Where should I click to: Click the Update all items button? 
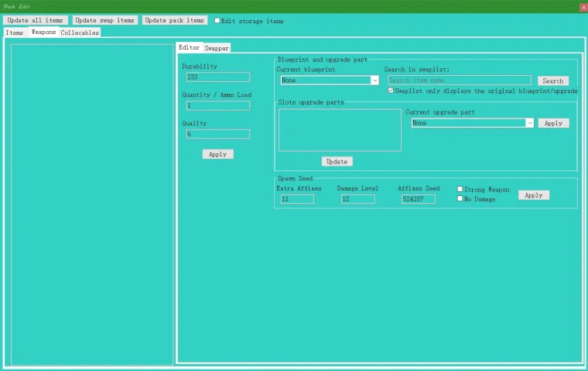pyautogui.click(x=36, y=20)
